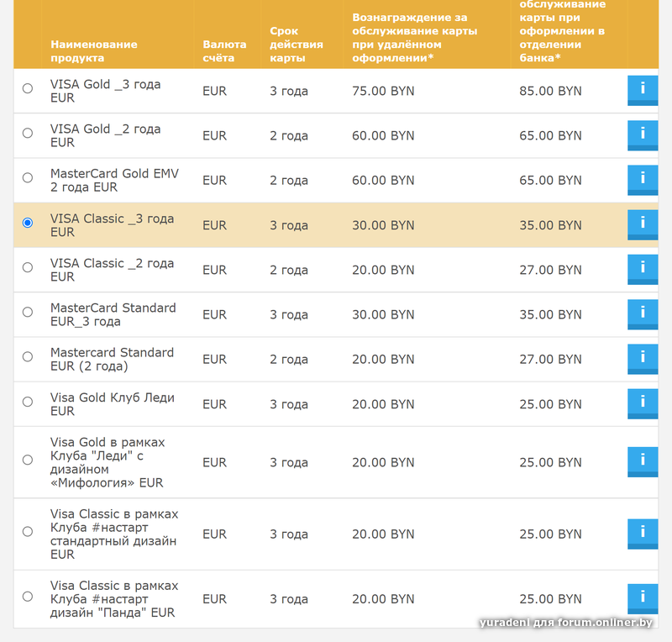This screenshot has height=642, width=672.
Task: View info for VISA Classic _2 года EUR
Action: (x=643, y=269)
